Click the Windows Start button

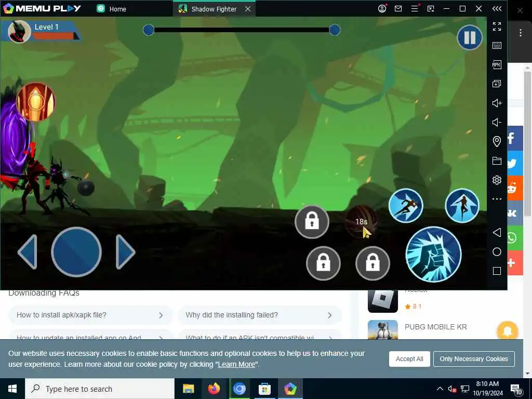(12, 389)
